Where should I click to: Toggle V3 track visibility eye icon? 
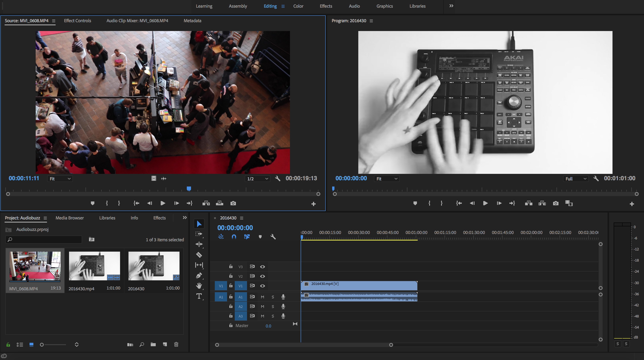coord(263,266)
